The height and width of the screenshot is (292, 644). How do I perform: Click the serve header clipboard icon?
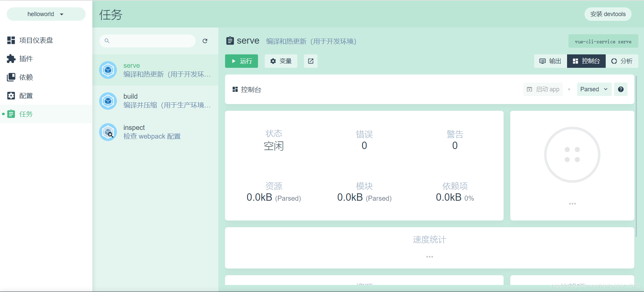230,41
